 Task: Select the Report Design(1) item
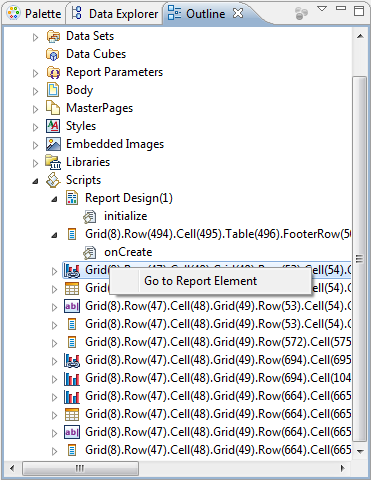click(x=129, y=198)
